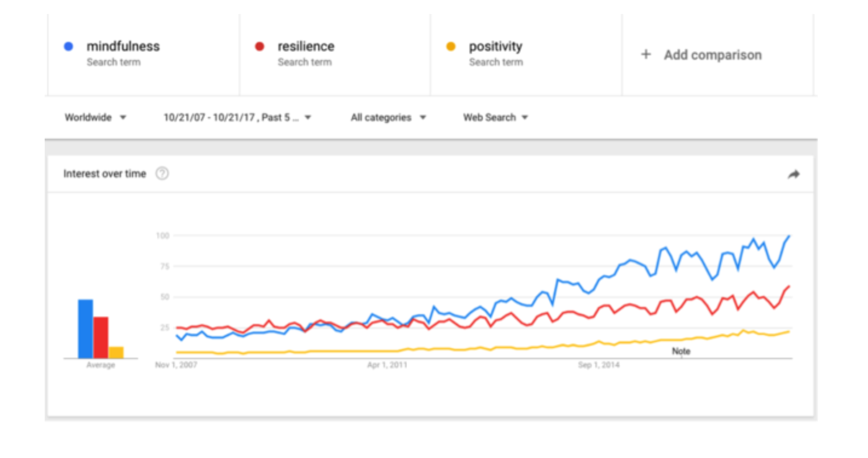
Task: Select the red resilience color dot
Action: tap(259, 46)
